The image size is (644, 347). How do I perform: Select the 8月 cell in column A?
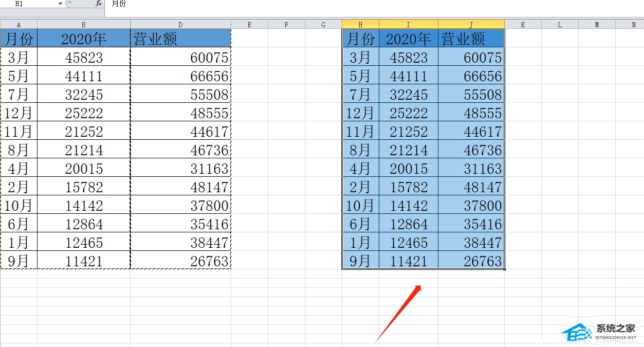(x=19, y=149)
